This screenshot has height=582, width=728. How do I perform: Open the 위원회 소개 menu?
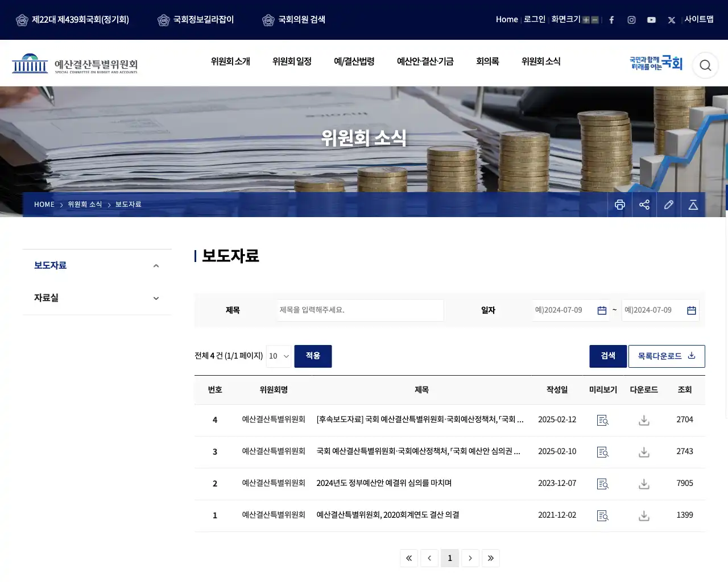[x=230, y=61]
